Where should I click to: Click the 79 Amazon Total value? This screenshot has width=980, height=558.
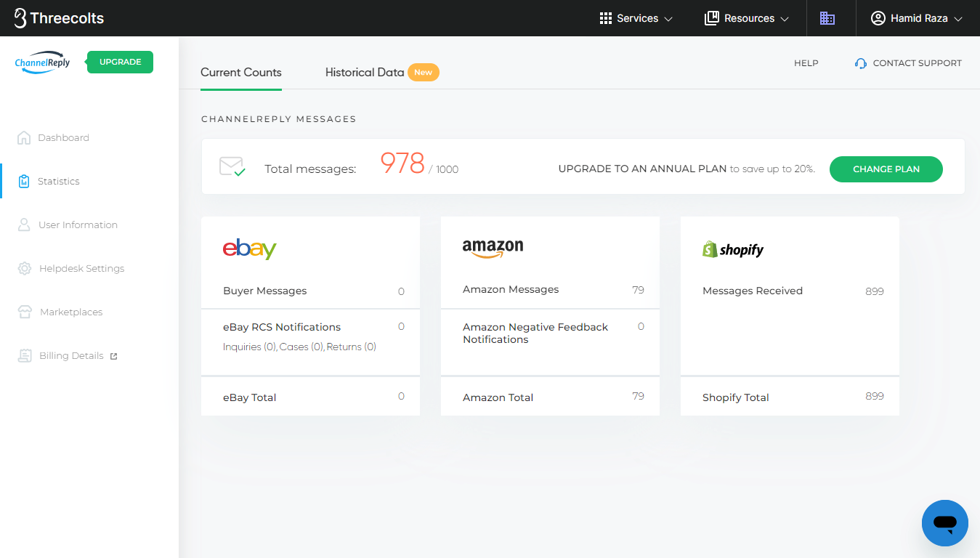(x=639, y=396)
